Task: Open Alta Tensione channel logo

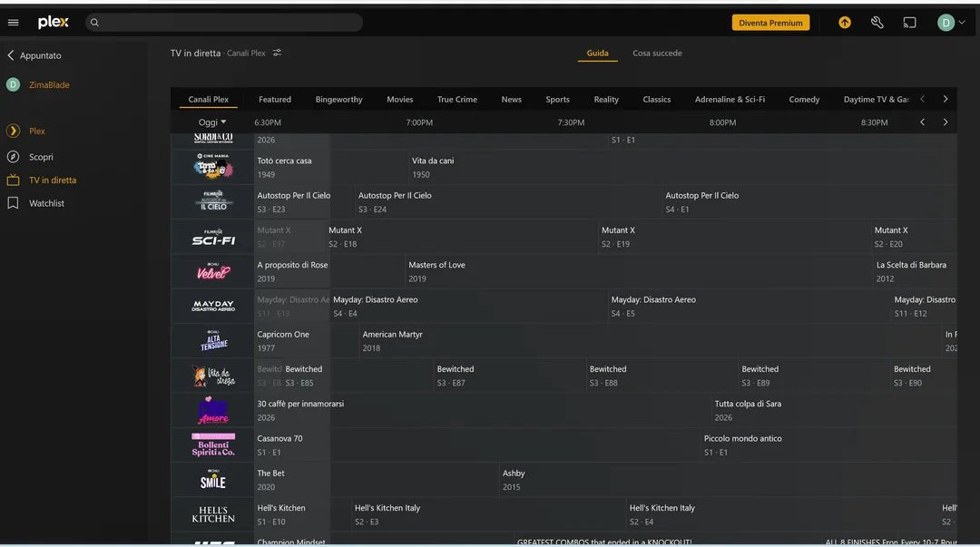Action: click(x=213, y=341)
